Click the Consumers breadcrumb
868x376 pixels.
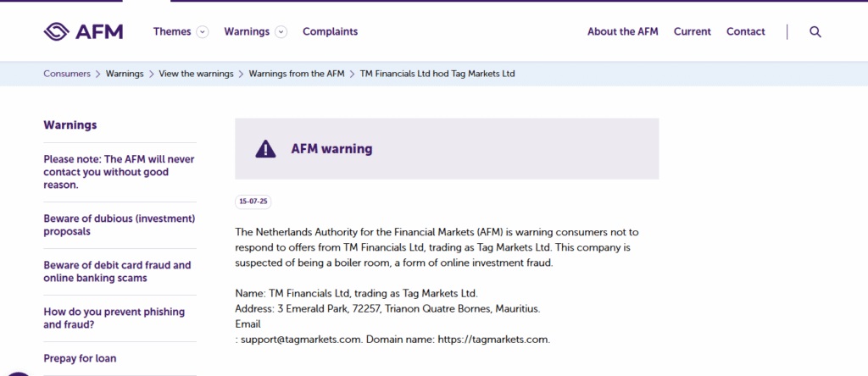67,74
